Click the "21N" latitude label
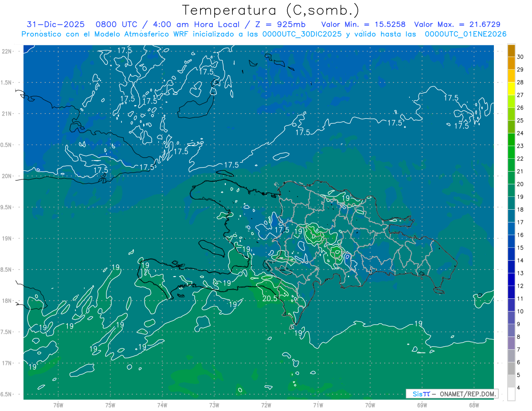The image size is (532, 411). pyautogui.click(x=7, y=114)
